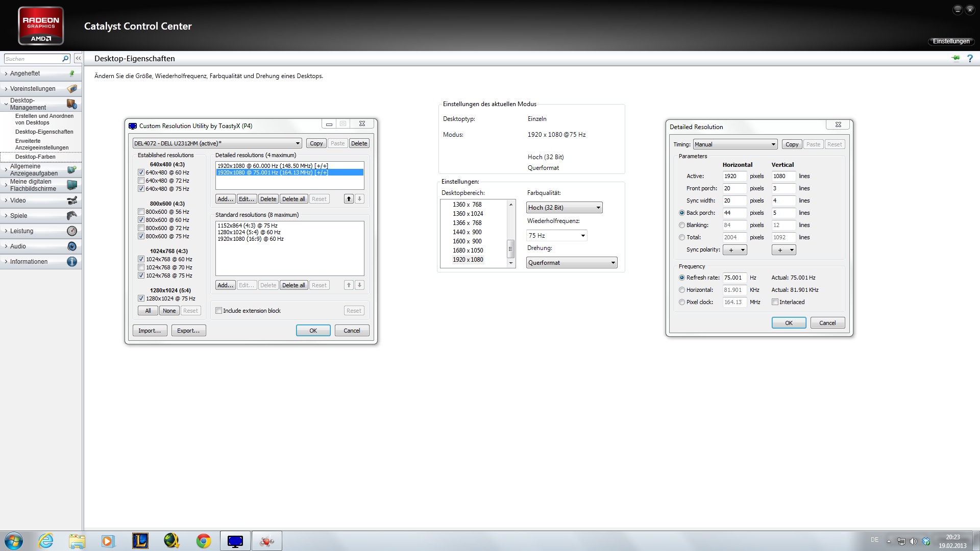Screen dimensions: 980x551
Task: Collapse the sidebar with double-chevron icon
Action: point(78,59)
